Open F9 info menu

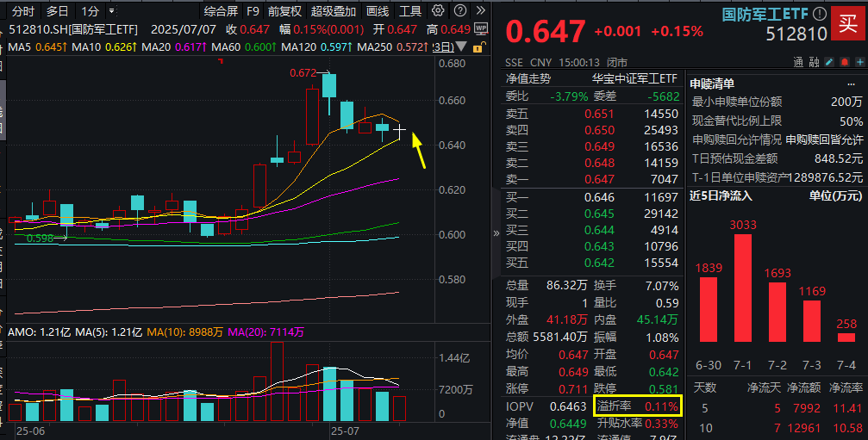point(253,11)
